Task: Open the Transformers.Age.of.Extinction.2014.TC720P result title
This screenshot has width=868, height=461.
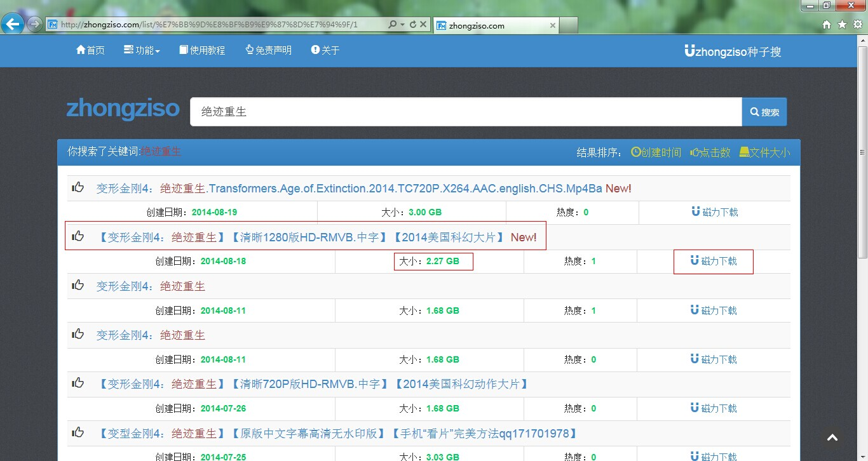Action: coord(349,189)
